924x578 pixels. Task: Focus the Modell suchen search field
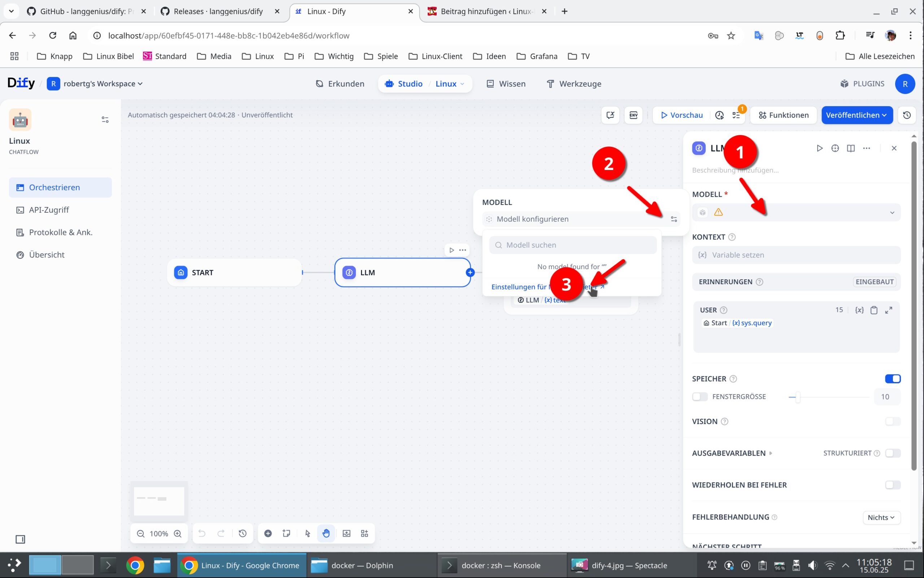[x=573, y=245]
